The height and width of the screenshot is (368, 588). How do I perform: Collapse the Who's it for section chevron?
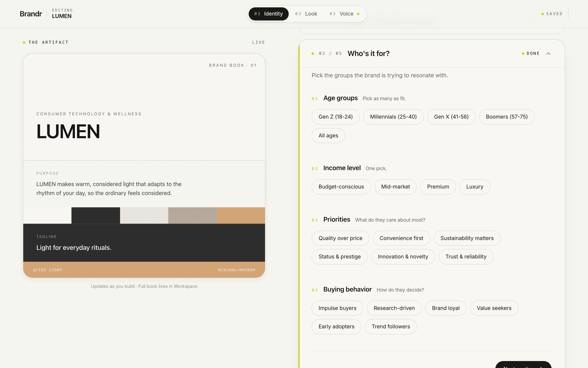(x=548, y=54)
